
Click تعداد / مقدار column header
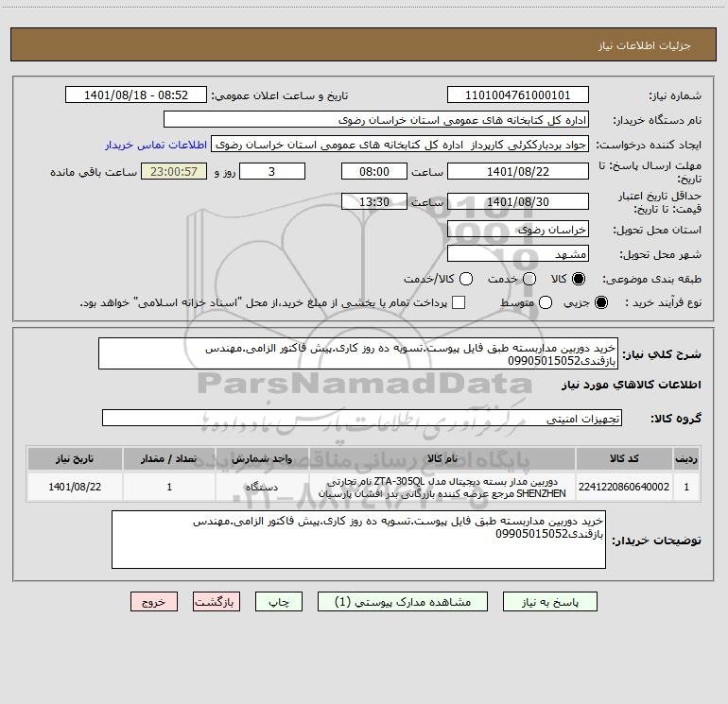pyautogui.click(x=169, y=458)
